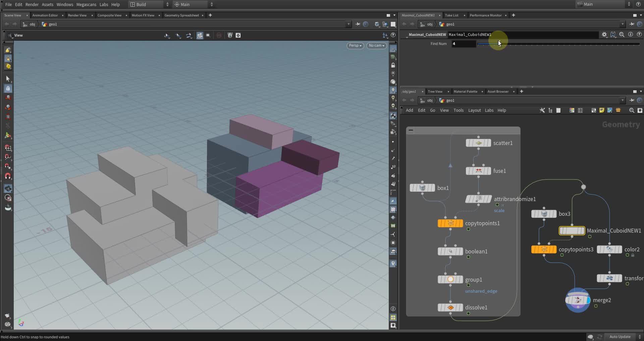Open the Persp view dropdown
This screenshot has height=341, width=644.
pos(355,46)
